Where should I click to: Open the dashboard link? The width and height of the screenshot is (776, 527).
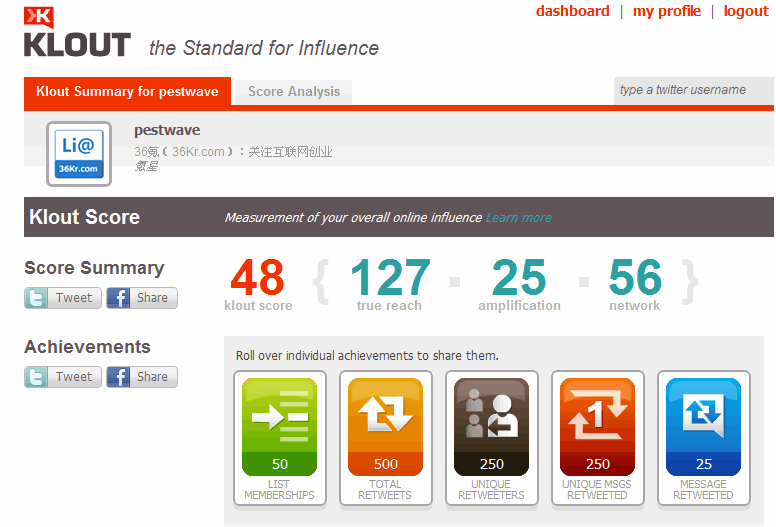click(x=573, y=11)
